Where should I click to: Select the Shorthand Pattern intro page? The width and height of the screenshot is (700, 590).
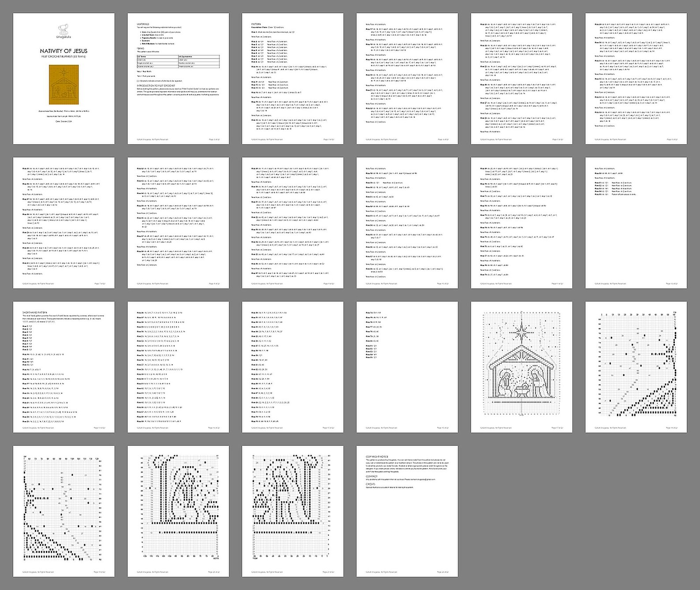[x=63, y=367]
